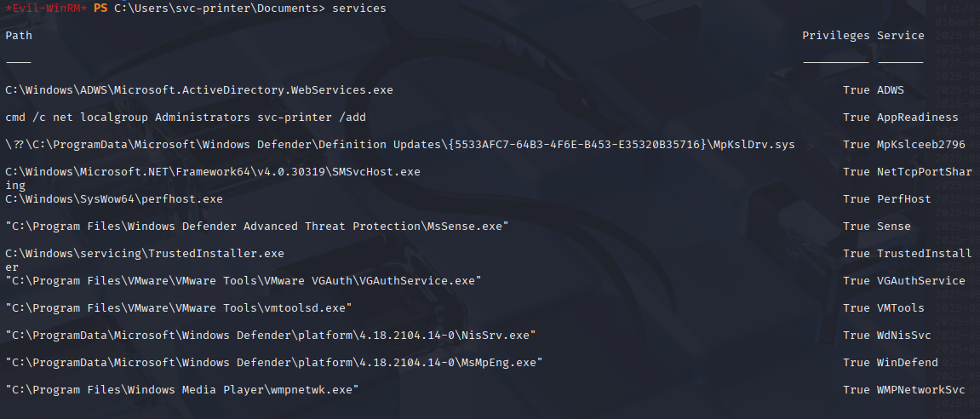Click the MsSense.exe path
The height and width of the screenshot is (419, 980).
257,227
